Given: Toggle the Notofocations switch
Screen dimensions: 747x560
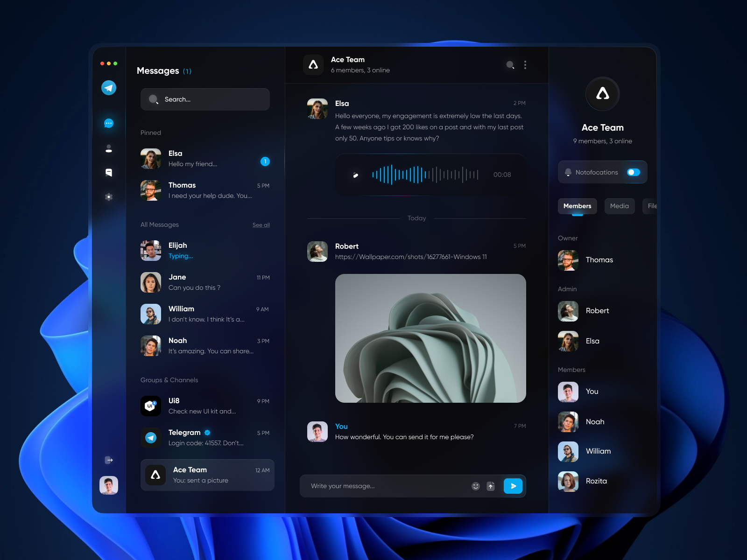Looking at the screenshot, I should pos(634,172).
